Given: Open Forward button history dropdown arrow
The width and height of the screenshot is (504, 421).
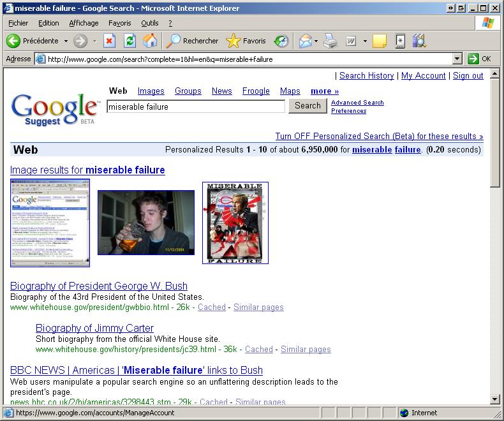Looking at the screenshot, I should (x=95, y=41).
